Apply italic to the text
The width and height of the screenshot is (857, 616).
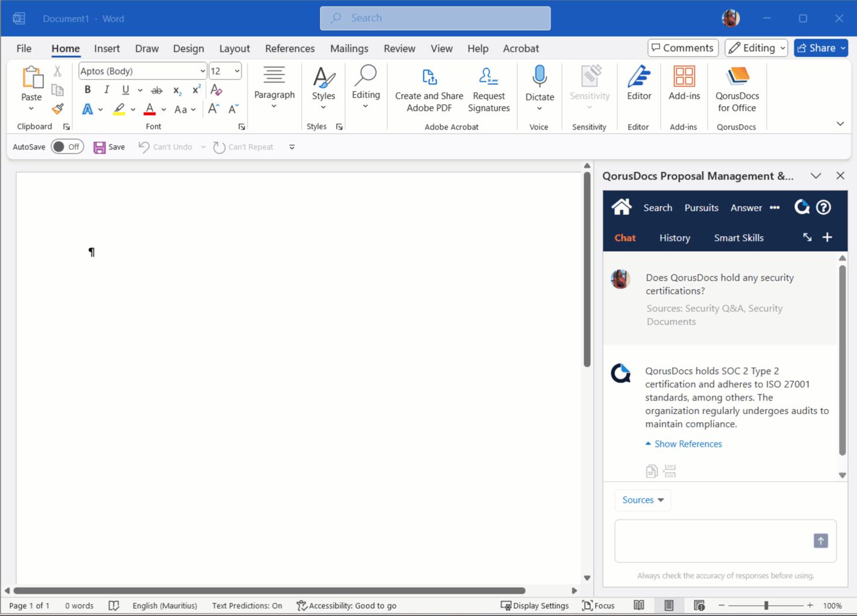pyautogui.click(x=106, y=90)
